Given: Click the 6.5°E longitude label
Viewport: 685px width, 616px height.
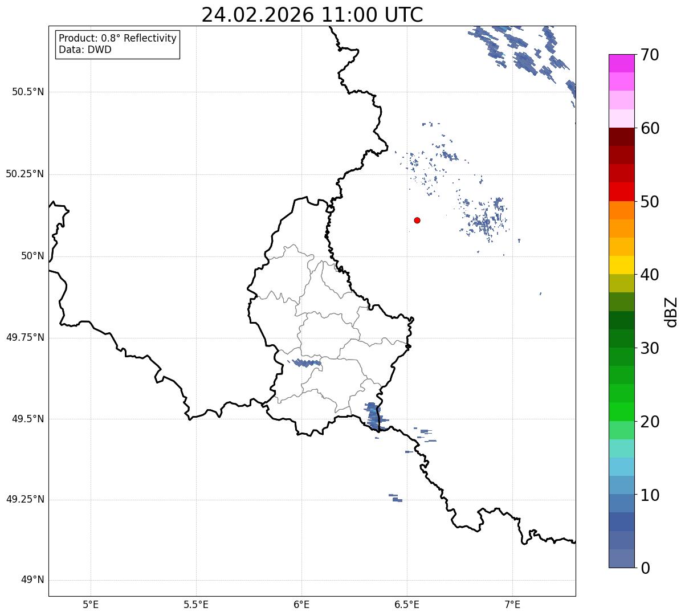Looking at the screenshot, I should (407, 604).
